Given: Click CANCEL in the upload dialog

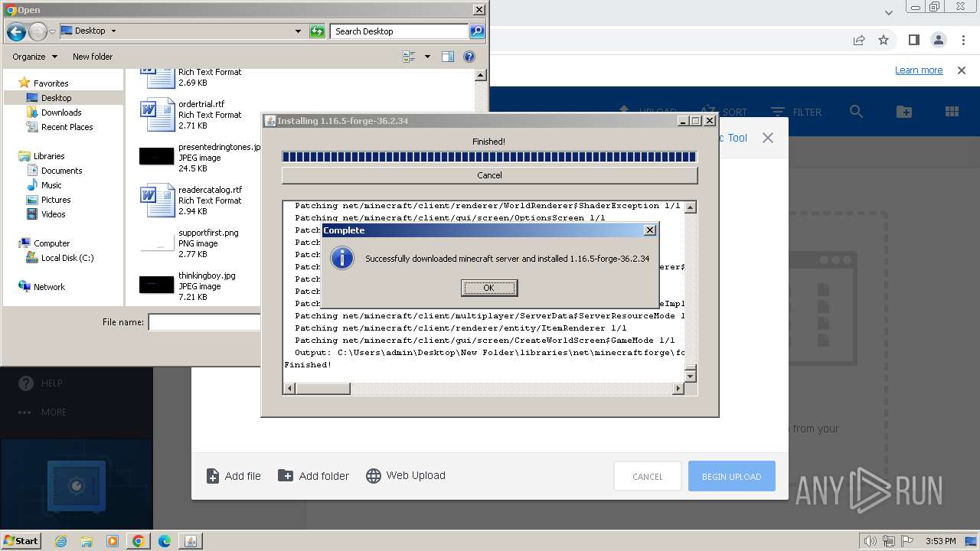Looking at the screenshot, I should point(648,477).
